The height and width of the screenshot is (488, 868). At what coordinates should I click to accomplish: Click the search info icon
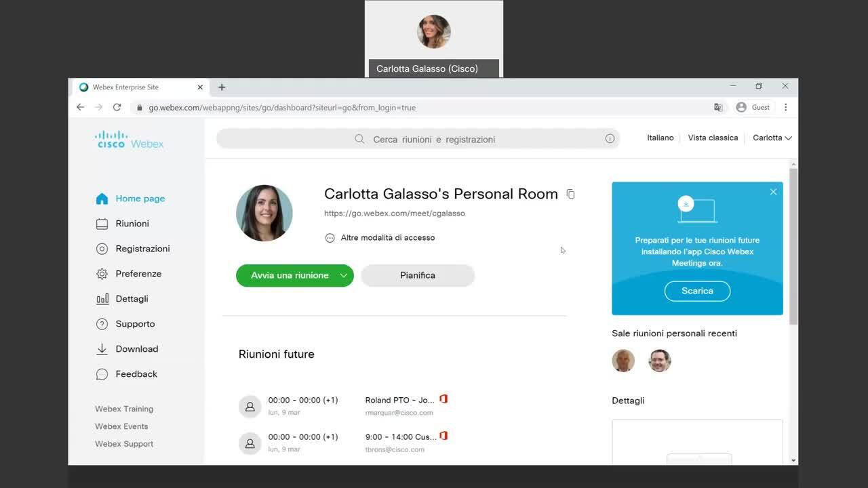click(610, 139)
